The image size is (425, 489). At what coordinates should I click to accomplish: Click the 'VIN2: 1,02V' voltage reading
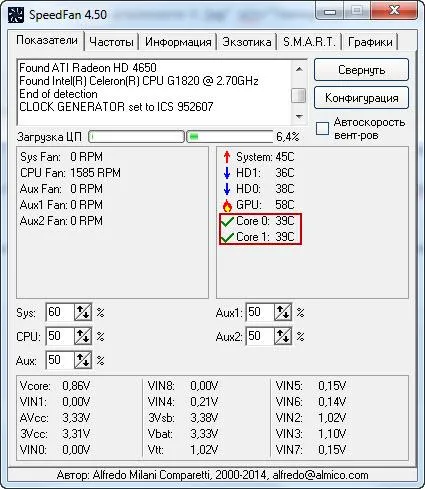[x=311, y=418]
